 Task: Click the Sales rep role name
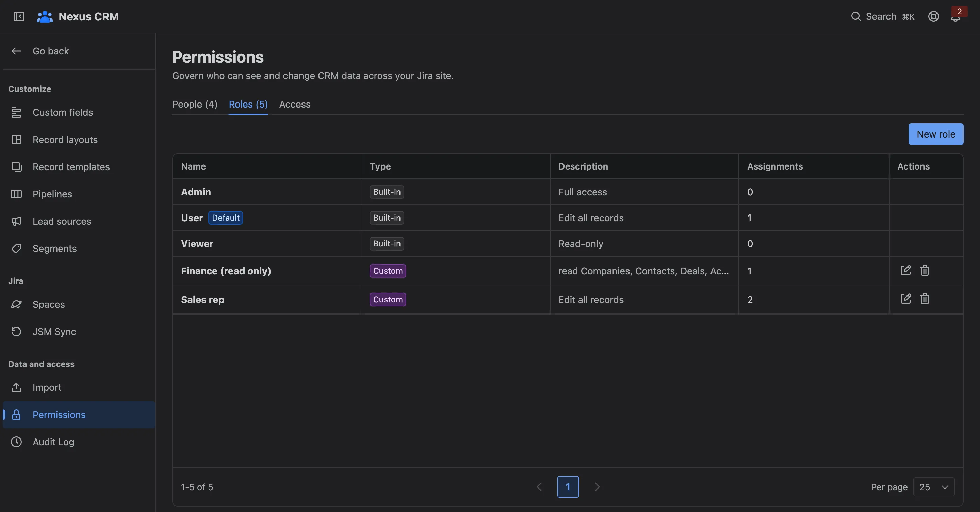tap(203, 300)
